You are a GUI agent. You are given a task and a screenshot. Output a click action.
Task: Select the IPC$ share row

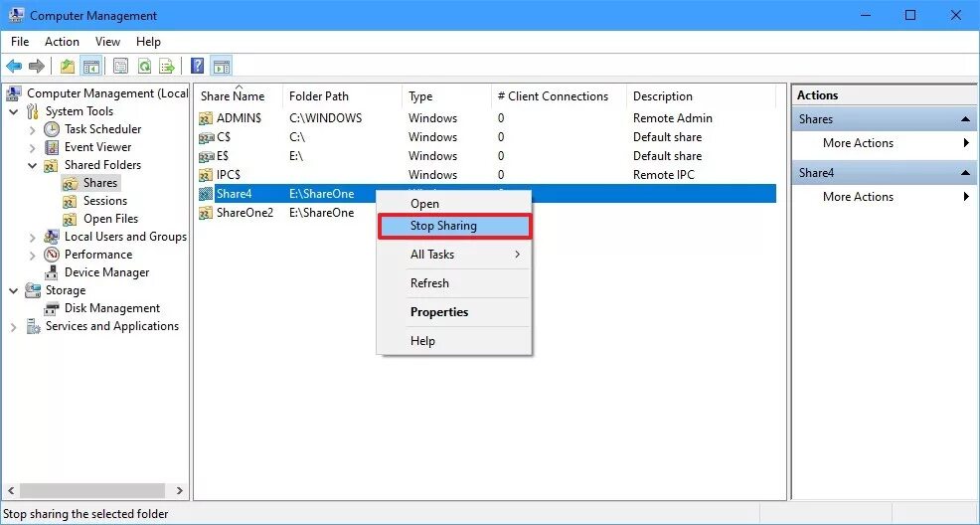pos(486,175)
